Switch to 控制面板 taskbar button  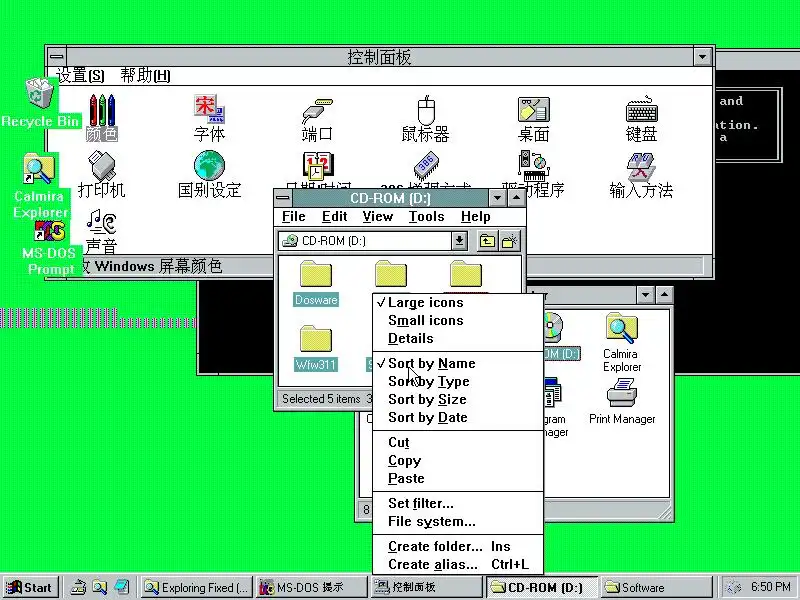coord(426,587)
